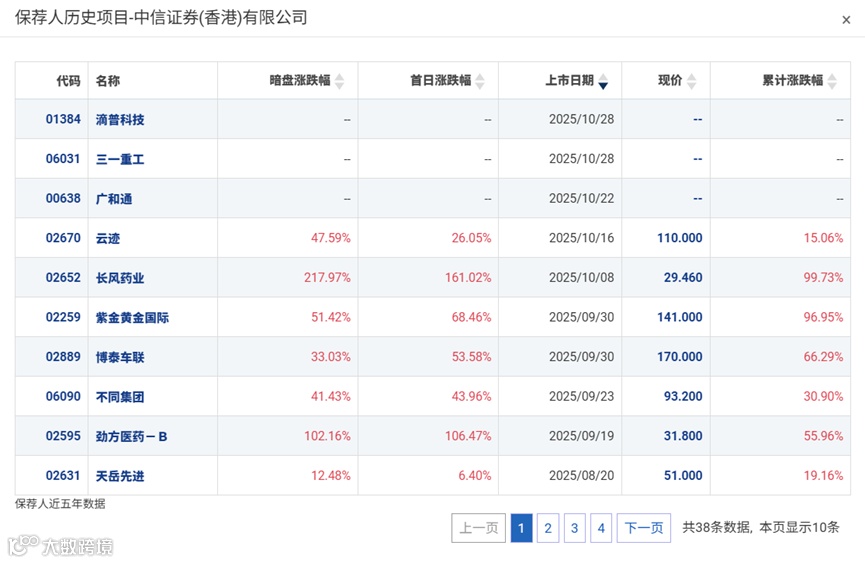Sort by 累计涨跌幅 column arrows
The image size is (865, 563).
pyautogui.click(x=832, y=81)
